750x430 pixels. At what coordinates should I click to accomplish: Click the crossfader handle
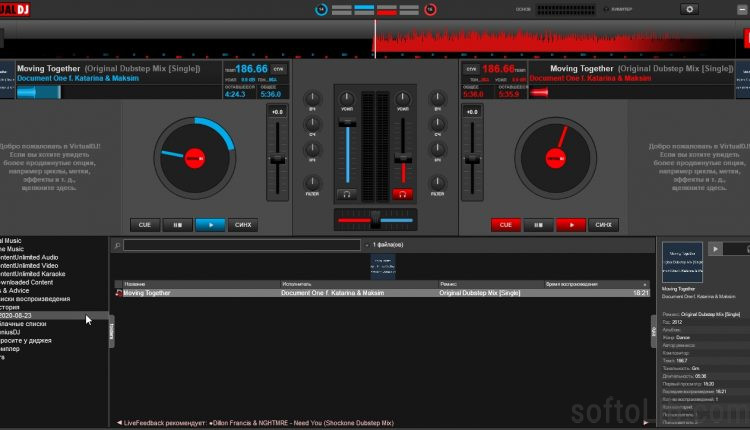coord(375,220)
